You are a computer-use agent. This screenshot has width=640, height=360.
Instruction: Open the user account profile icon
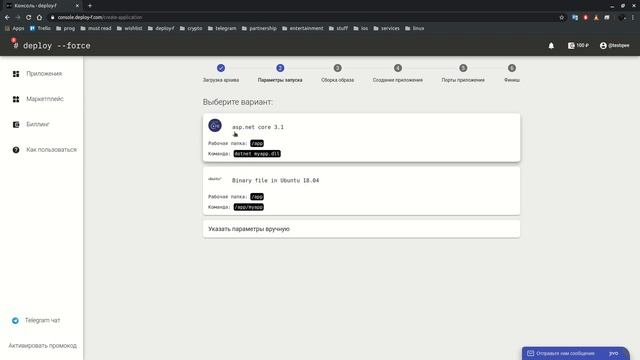603,46
